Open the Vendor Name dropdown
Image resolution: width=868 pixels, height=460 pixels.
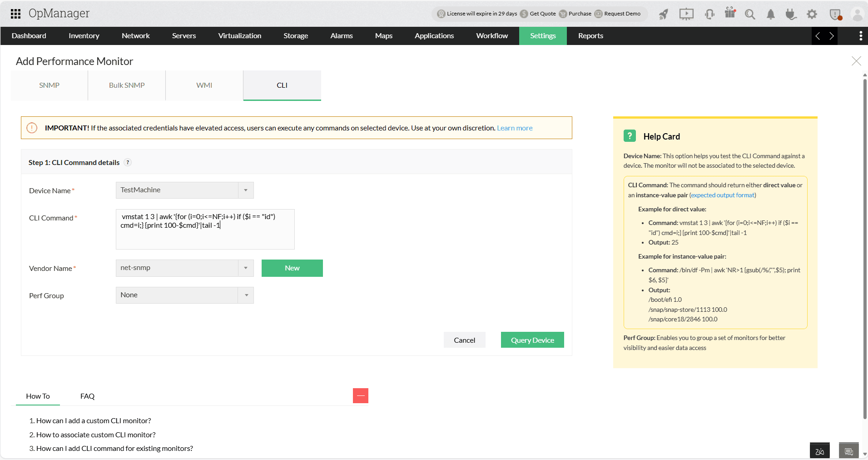246,268
